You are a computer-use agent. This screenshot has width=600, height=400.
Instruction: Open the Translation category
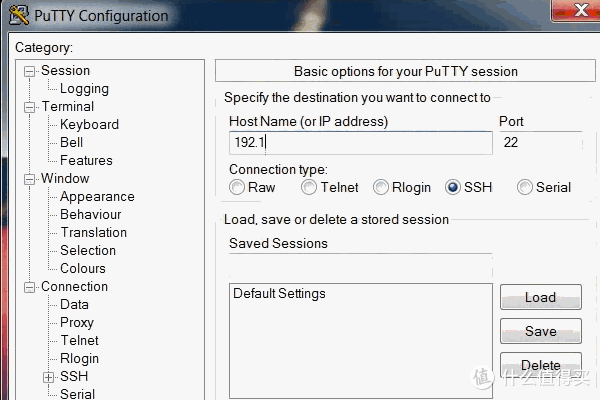[x=93, y=232]
